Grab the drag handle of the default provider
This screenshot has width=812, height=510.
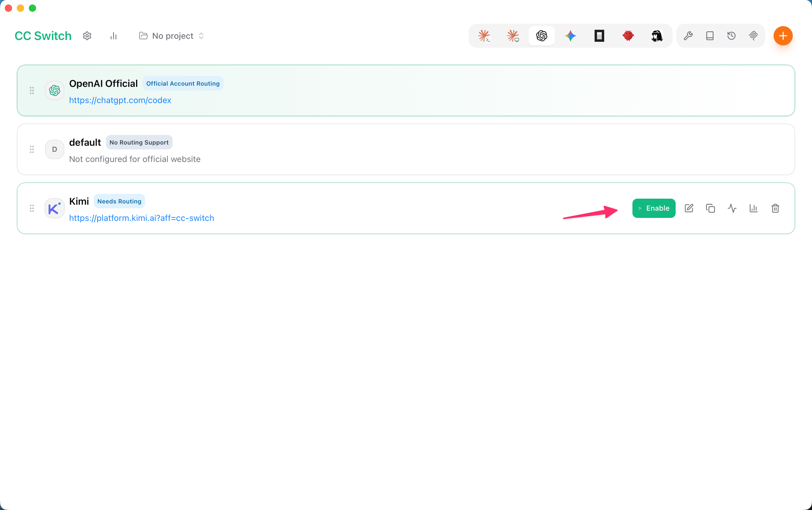pyautogui.click(x=32, y=149)
